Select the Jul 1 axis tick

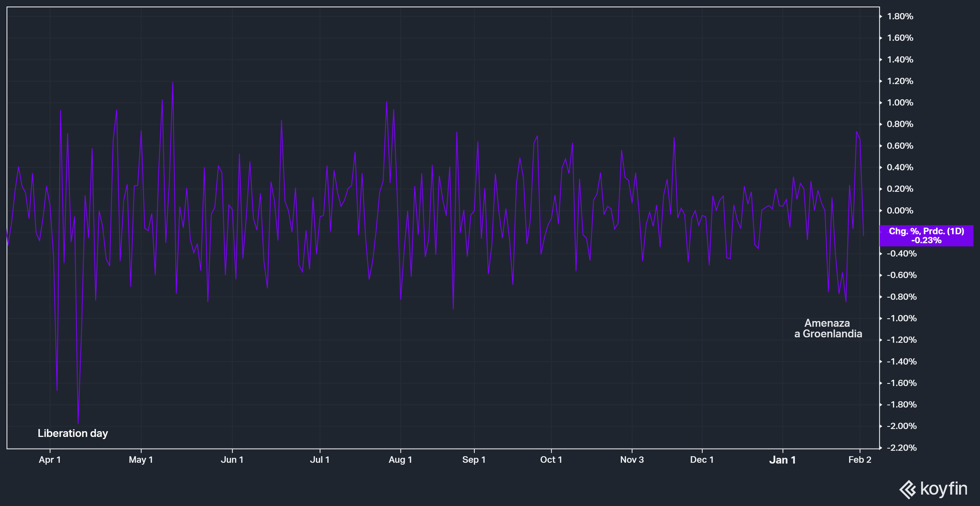pyautogui.click(x=320, y=460)
